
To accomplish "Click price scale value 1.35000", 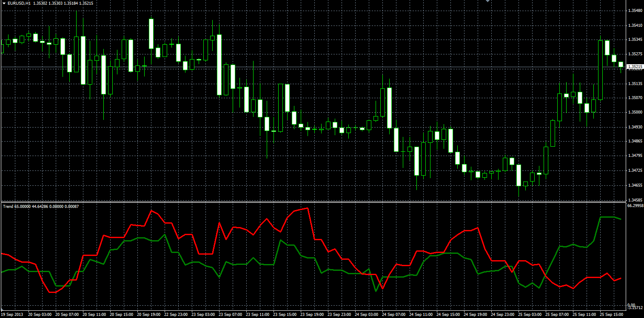I will click(x=635, y=112).
